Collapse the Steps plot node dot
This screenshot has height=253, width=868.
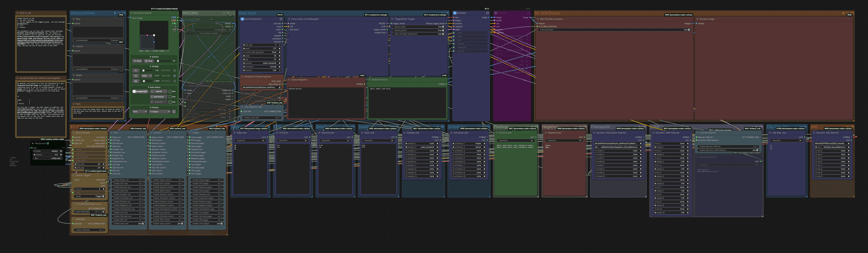pos(235,133)
